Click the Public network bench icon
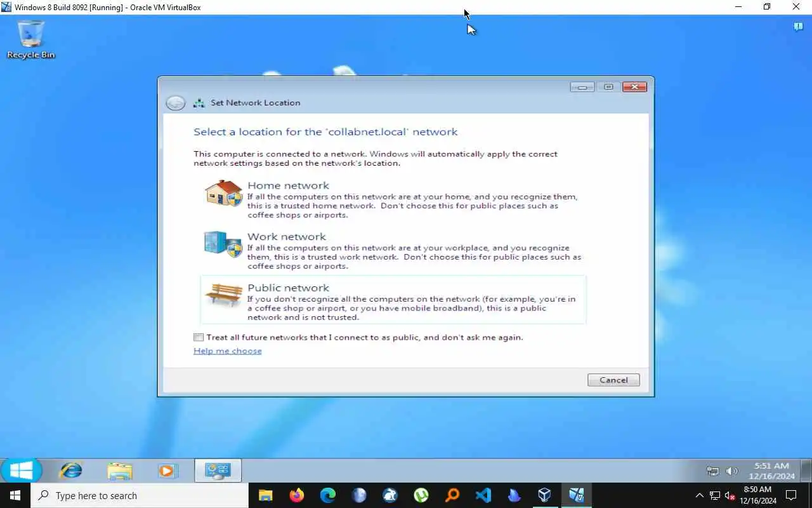812x508 pixels. (x=223, y=295)
